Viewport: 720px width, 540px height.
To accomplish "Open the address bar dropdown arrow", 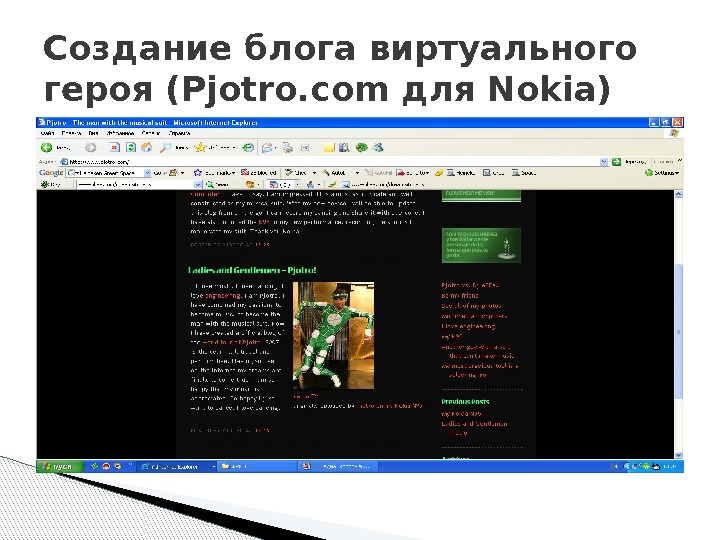I will (604, 162).
